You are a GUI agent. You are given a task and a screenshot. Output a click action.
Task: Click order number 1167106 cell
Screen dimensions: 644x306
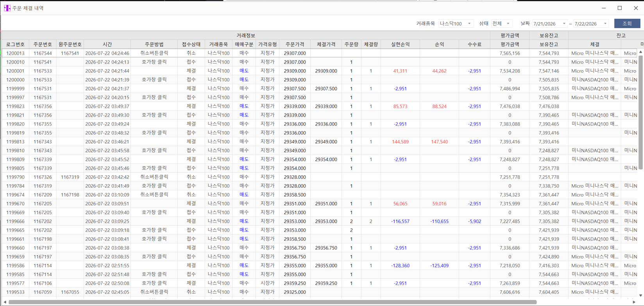click(x=43, y=283)
